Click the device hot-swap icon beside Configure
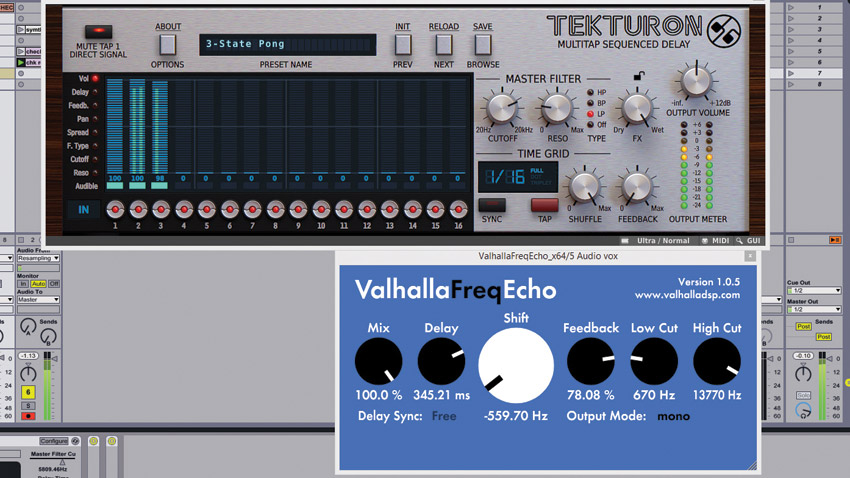 [x=75, y=441]
